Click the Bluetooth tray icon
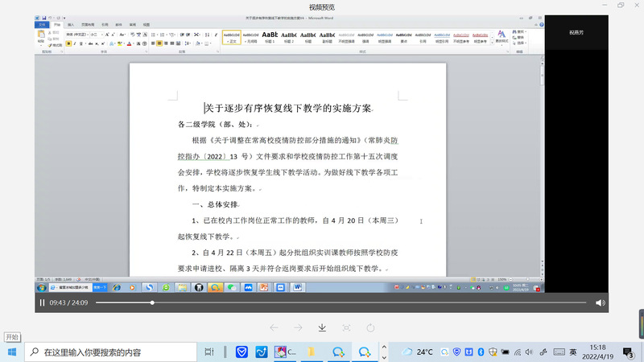 481,352
